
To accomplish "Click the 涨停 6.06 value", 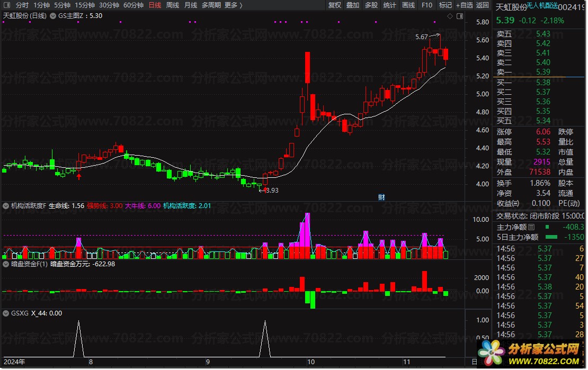I will tap(543, 132).
